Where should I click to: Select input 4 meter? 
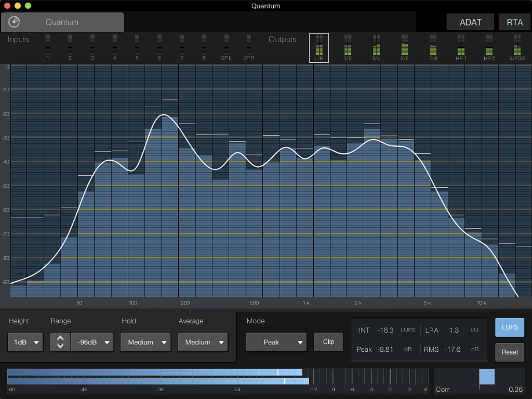coord(115,47)
